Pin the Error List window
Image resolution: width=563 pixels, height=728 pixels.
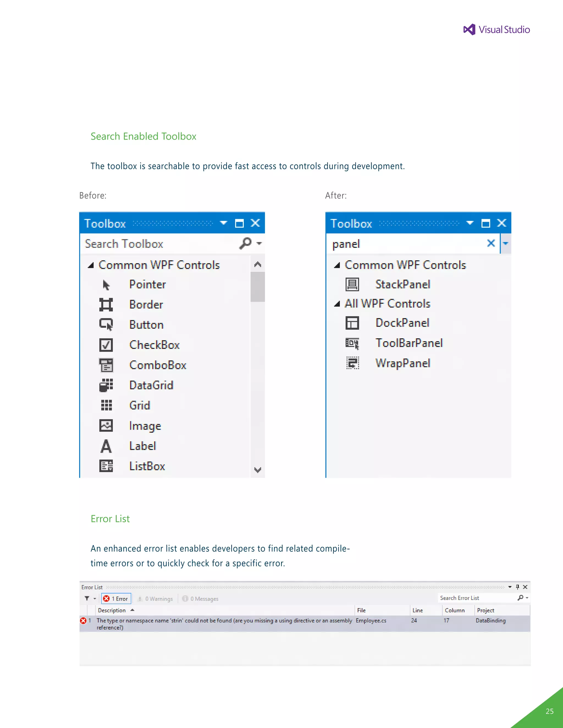518,587
